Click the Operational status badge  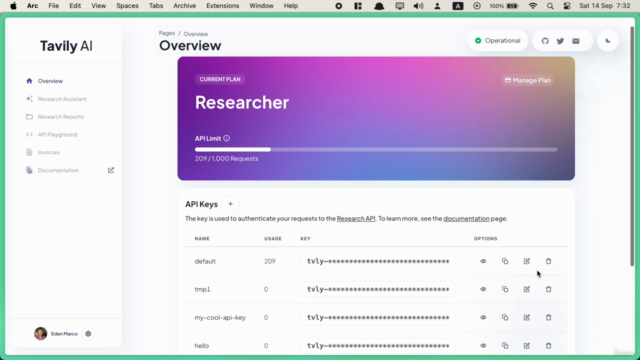[498, 40]
